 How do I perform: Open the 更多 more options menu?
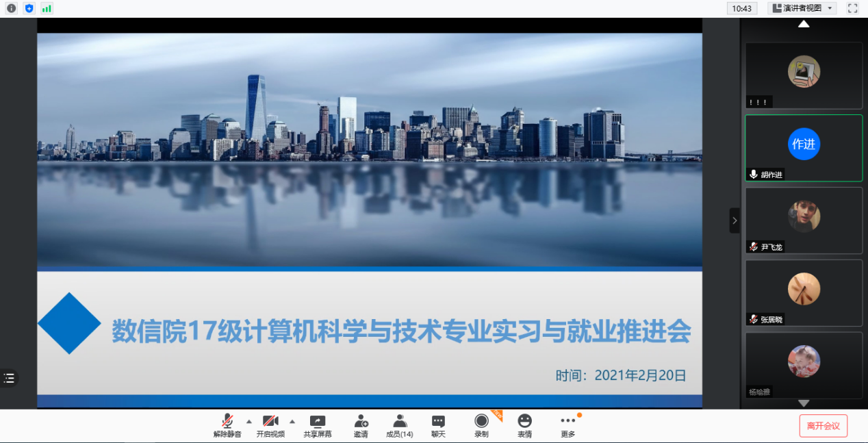point(568,425)
